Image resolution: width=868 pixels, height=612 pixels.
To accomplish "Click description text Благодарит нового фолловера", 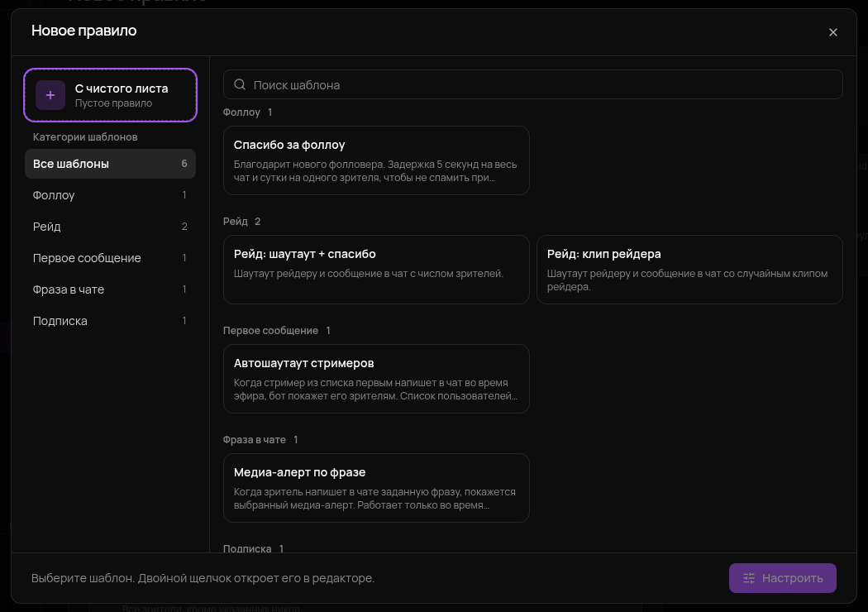I will pos(375,171).
